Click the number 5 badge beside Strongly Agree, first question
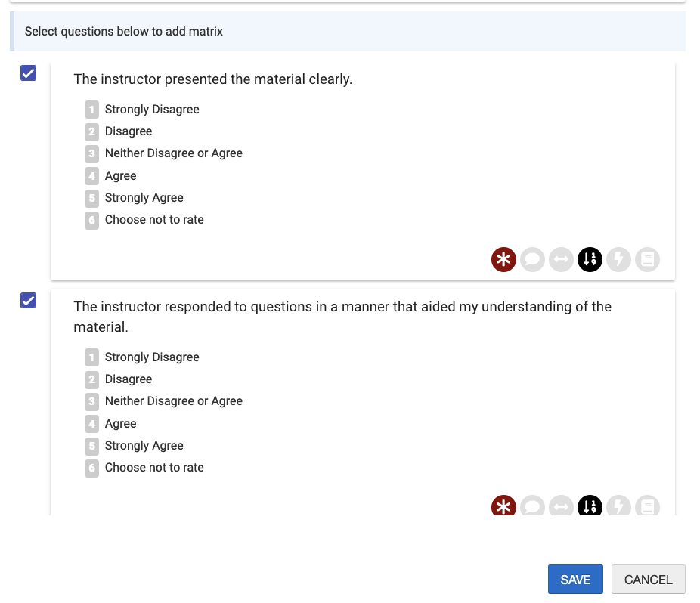 point(91,198)
